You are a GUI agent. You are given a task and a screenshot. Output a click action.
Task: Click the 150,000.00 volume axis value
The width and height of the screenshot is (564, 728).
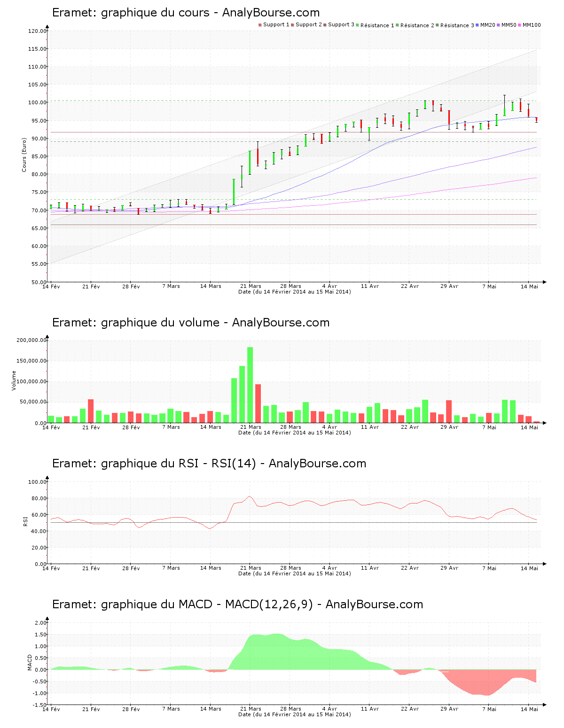coord(31,361)
